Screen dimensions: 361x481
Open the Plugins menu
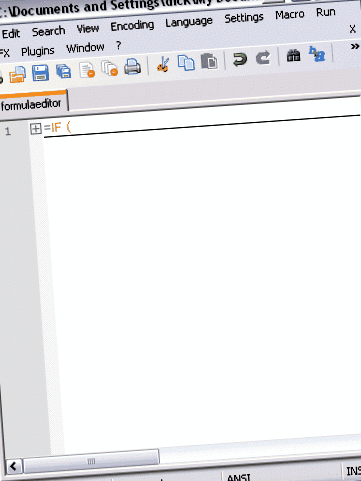click(37, 51)
